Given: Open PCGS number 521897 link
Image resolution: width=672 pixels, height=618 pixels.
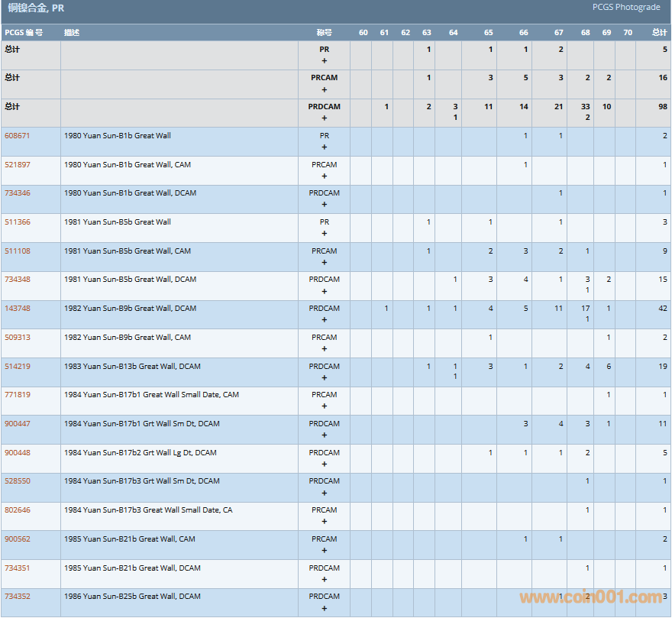Looking at the screenshot, I should pyautogui.click(x=18, y=165).
